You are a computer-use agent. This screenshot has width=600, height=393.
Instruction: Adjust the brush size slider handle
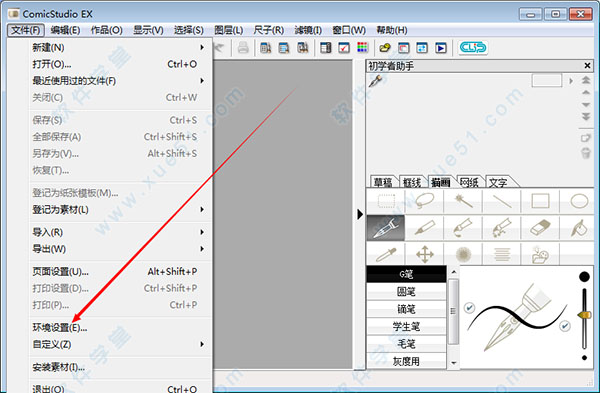coord(584,315)
